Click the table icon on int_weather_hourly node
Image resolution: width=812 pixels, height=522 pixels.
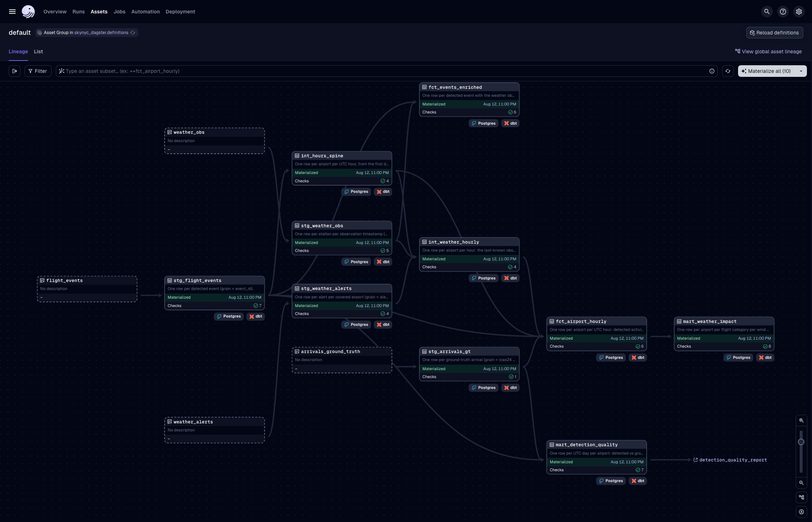click(424, 242)
